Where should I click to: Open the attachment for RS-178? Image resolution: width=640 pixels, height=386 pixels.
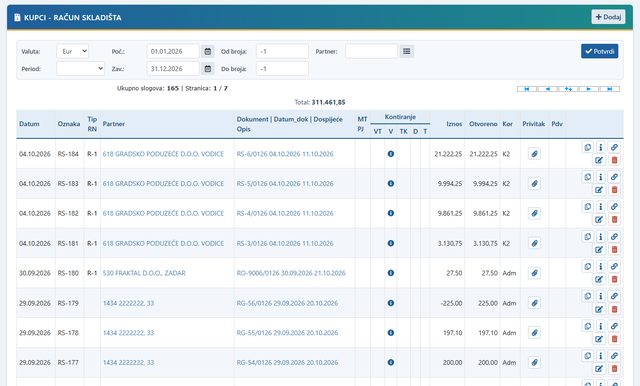click(534, 333)
